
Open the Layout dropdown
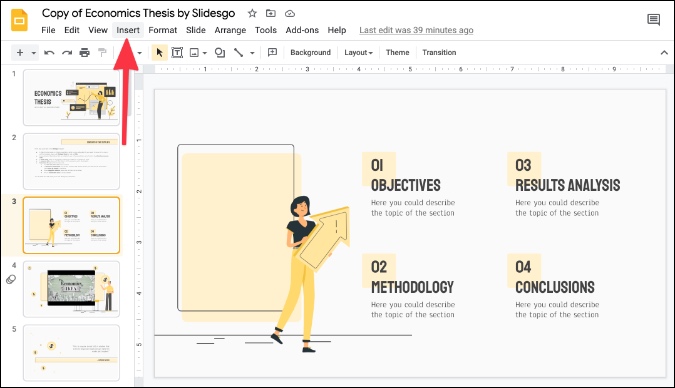tap(358, 53)
